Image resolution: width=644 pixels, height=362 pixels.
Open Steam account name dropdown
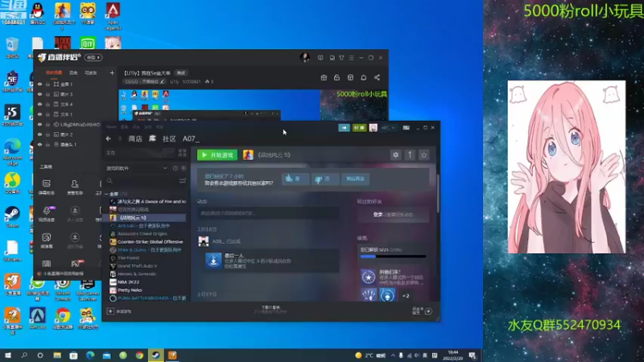coord(388,128)
